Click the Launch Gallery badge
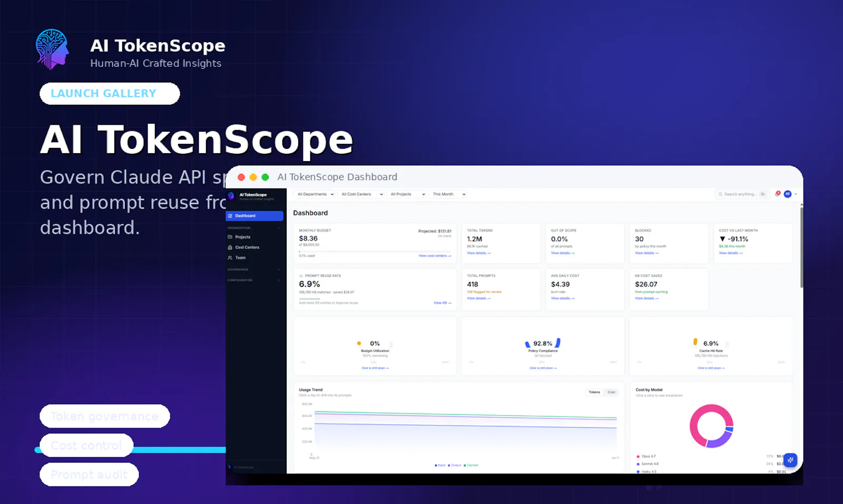This screenshot has height=504, width=843. (x=110, y=93)
